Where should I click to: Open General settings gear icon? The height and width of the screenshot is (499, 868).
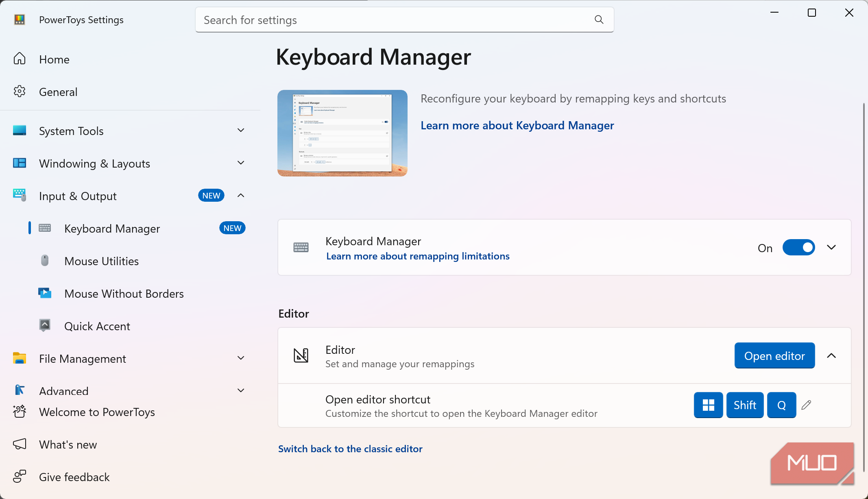(20, 92)
